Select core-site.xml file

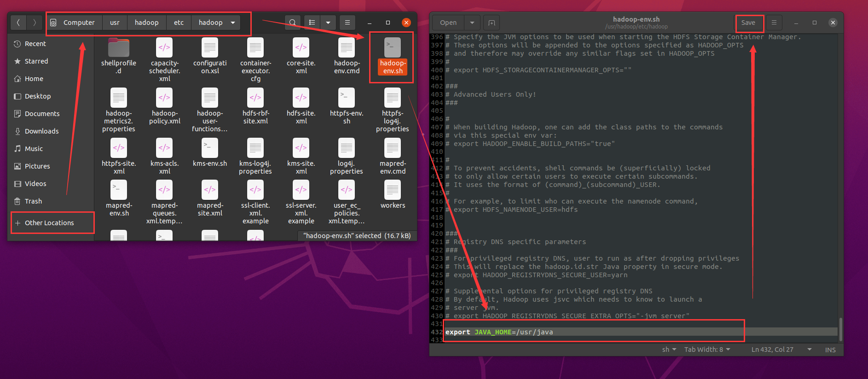(x=301, y=56)
